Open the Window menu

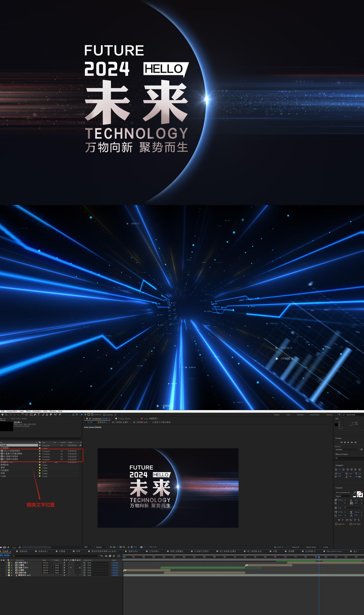pyautogui.click(x=53, y=411)
